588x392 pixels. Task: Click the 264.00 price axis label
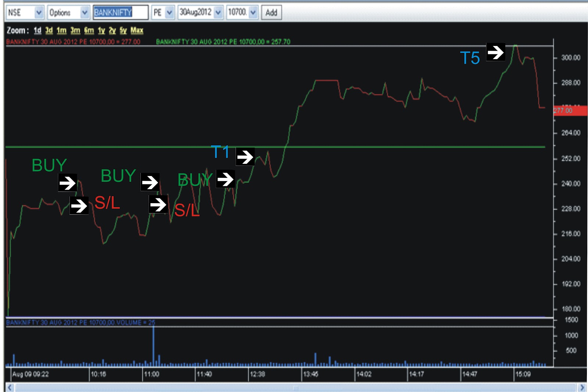(x=571, y=133)
